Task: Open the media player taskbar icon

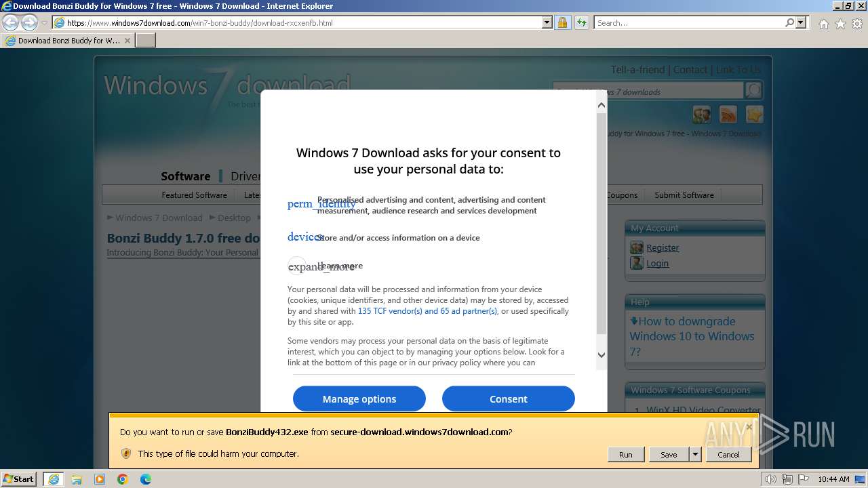Action: click(100, 479)
